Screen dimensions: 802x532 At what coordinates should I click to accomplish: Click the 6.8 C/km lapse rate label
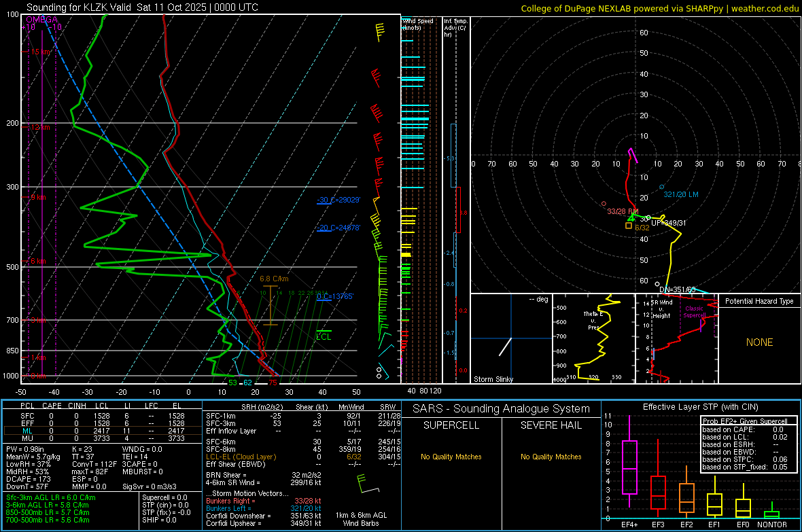point(274,279)
